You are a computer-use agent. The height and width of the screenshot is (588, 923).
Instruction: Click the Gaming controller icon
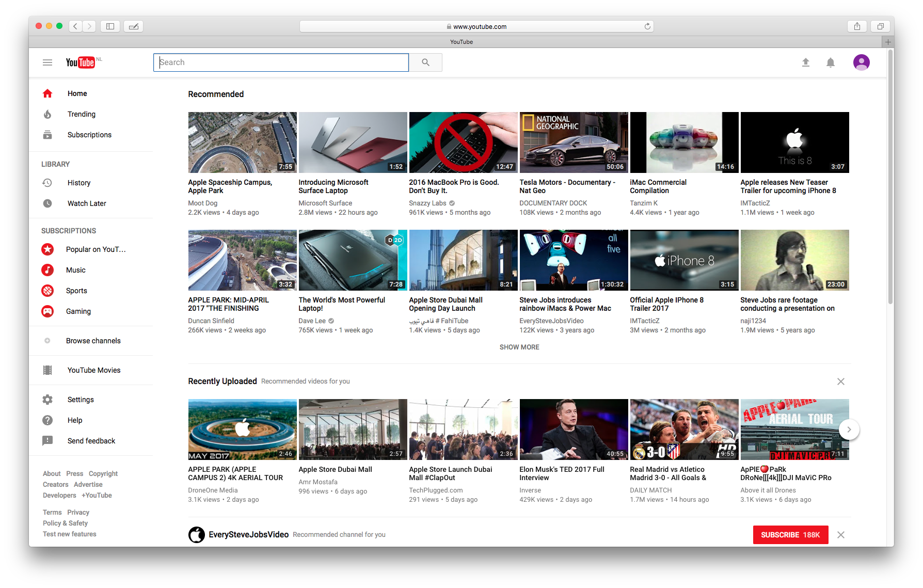(x=47, y=311)
